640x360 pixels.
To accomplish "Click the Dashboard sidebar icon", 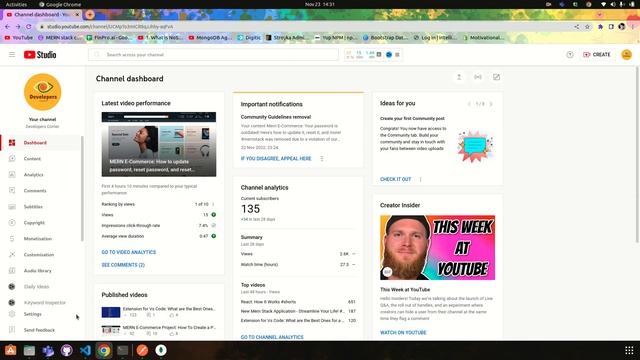I will 12,142.
